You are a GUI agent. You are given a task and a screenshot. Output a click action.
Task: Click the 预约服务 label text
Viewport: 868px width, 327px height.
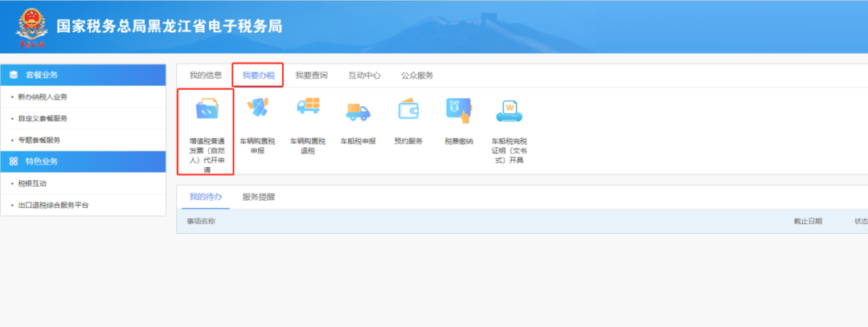pos(408,141)
